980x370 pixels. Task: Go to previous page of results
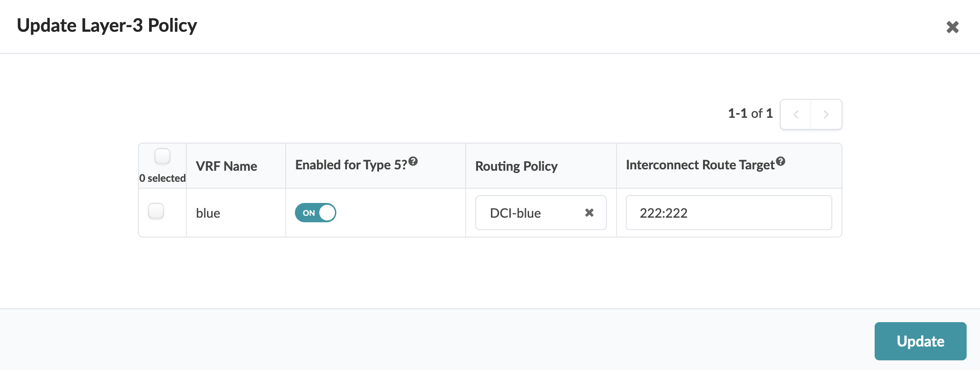coord(796,115)
